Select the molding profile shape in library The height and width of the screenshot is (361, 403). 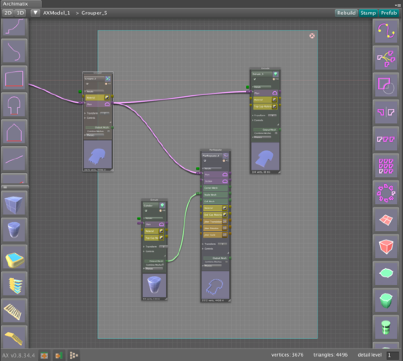pos(14,27)
